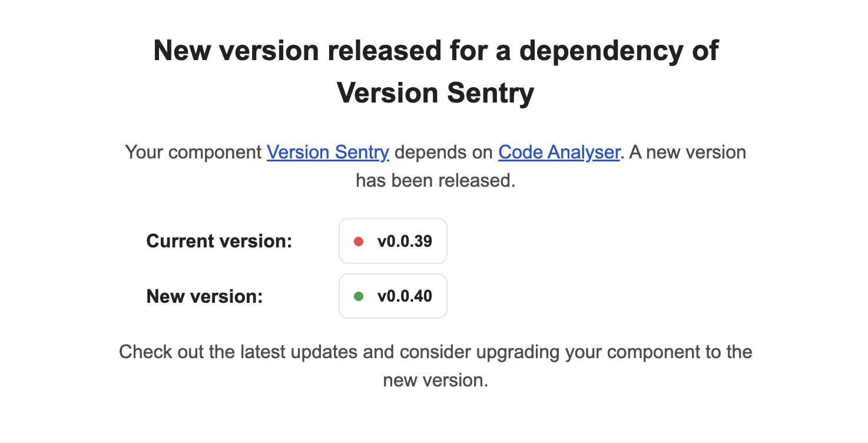Viewport: 868px width, 443px height.
Task: Click the "New version released" heading line
Action: 436,50
